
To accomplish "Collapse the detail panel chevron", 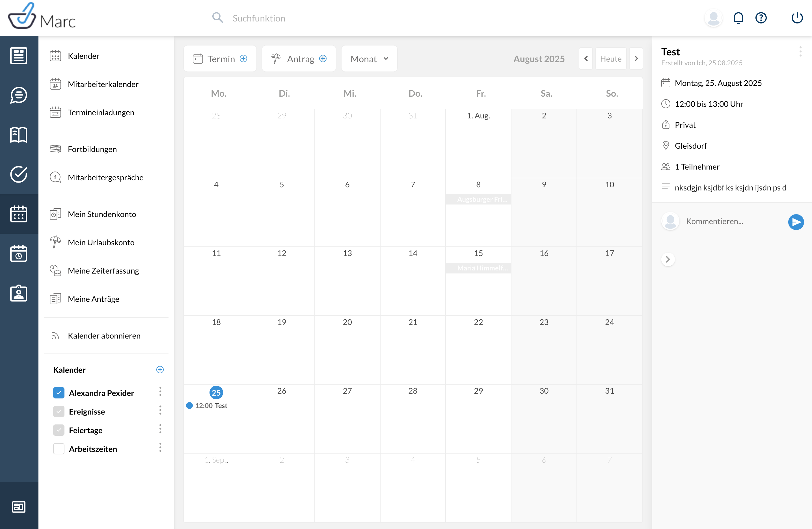I will (668, 259).
